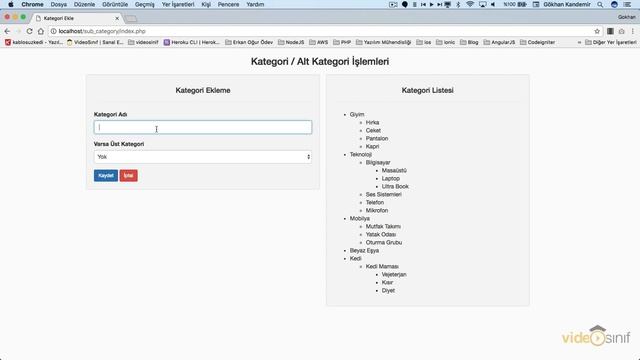Open the volume control in menu bar

(493, 4)
